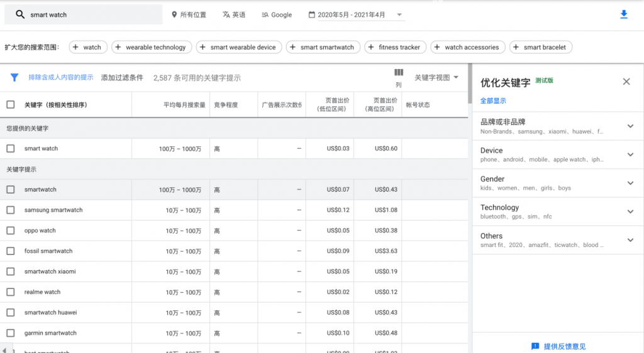
Task: Expand the Others refine section
Action: click(630, 240)
